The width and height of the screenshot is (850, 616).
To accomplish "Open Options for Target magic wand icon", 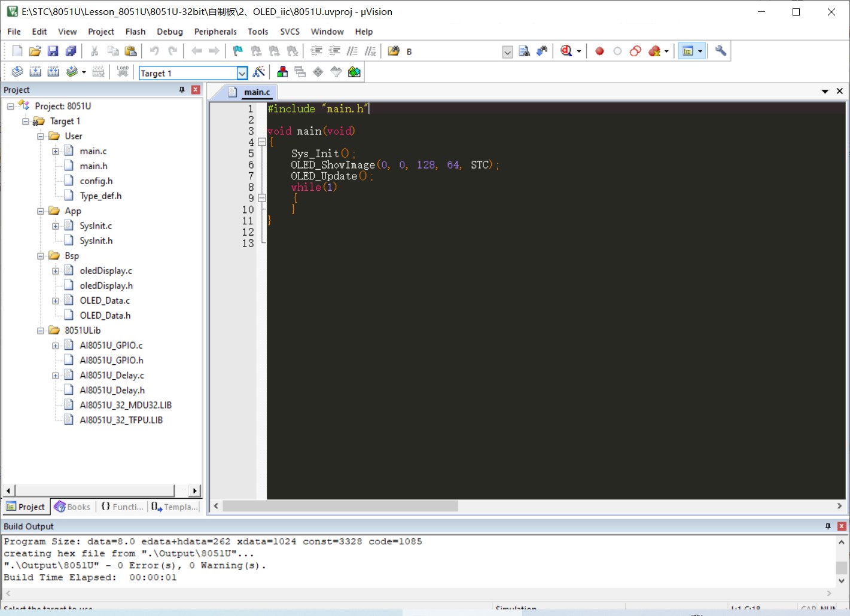I will click(259, 72).
